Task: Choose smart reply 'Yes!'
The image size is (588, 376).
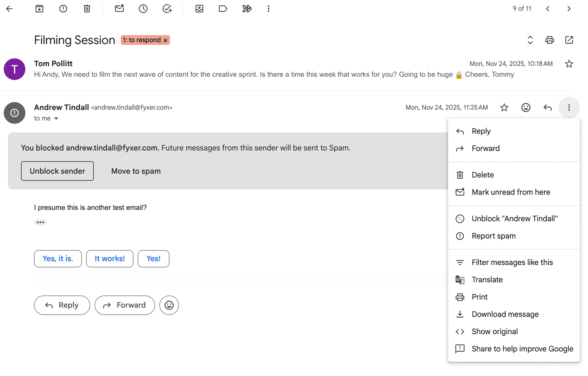Action: [153, 258]
